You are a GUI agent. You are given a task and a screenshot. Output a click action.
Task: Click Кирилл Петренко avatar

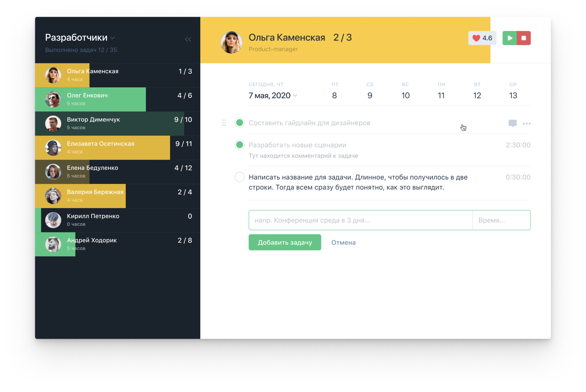53,220
